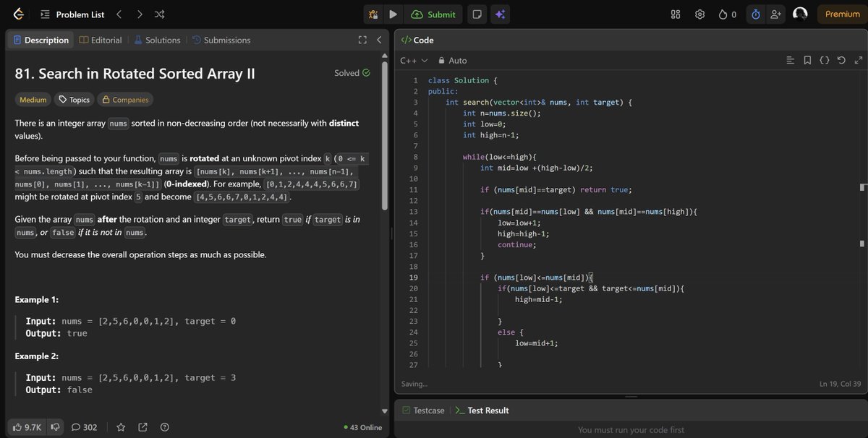Image resolution: width=868 pixels, height=438 pixels.
Task: Click the Premium button
Action: (842, 14)
